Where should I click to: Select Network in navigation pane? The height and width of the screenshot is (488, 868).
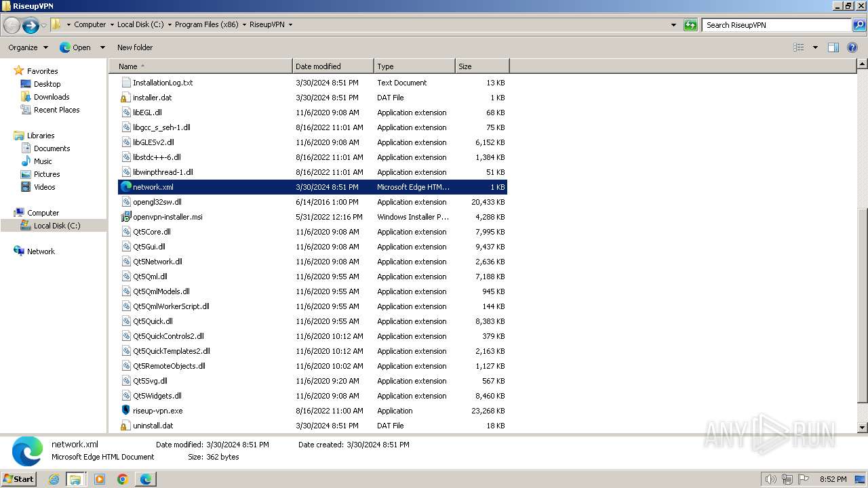coord(41,251)
